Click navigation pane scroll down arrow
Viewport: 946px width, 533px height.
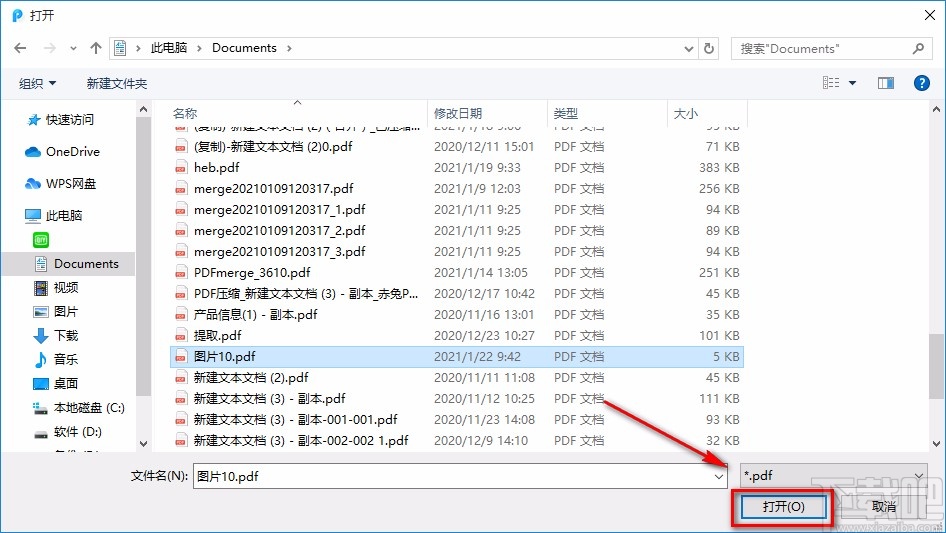(x=144, y=444)
